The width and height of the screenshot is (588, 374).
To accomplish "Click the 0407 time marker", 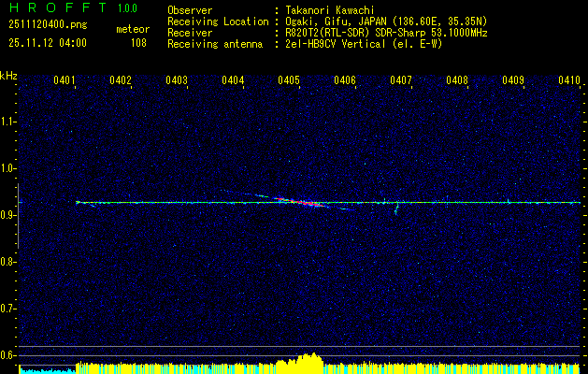I will pos(401,81).
